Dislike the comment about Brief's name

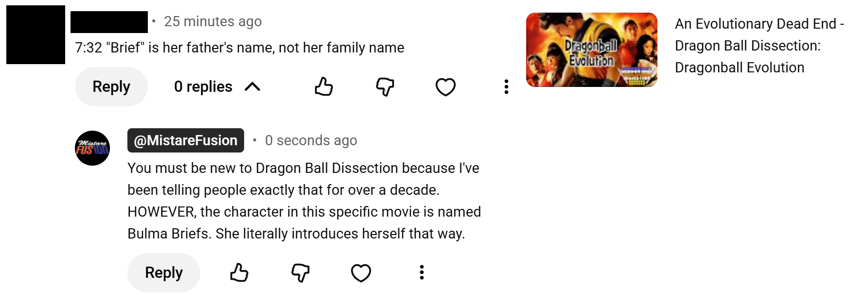click(385, 87)
